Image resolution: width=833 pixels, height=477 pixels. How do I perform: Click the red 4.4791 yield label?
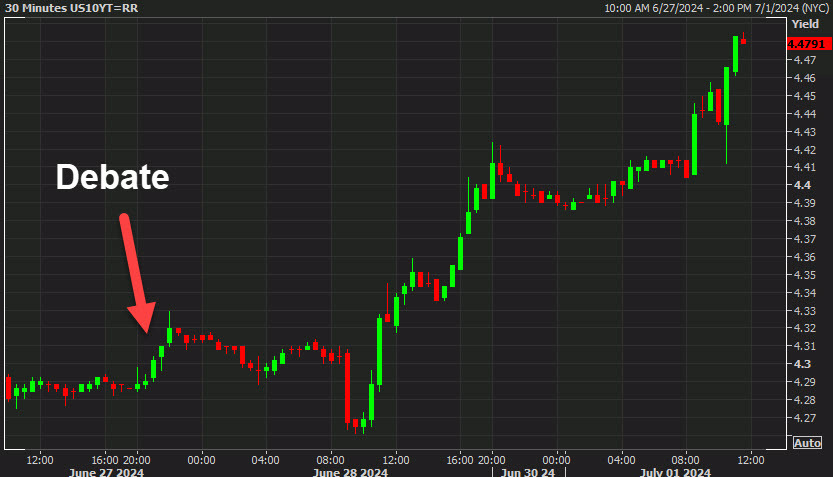click(809, 44)
